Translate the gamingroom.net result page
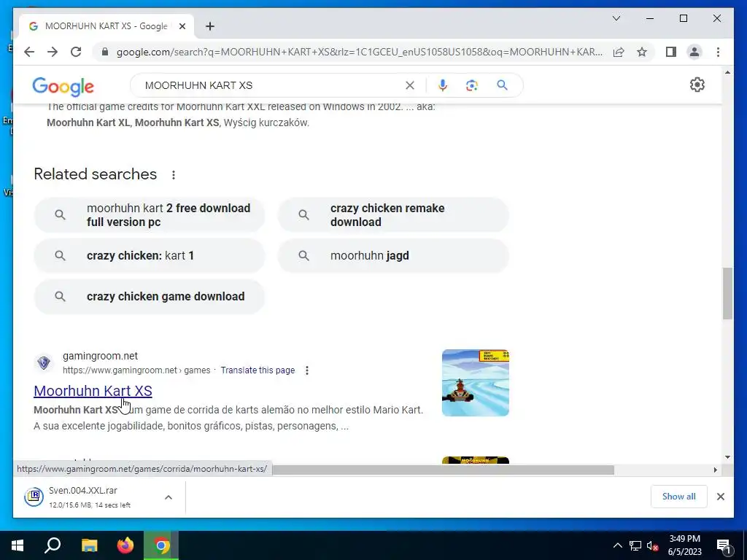This screenshot has width=747, height=560. click(258, 370)
